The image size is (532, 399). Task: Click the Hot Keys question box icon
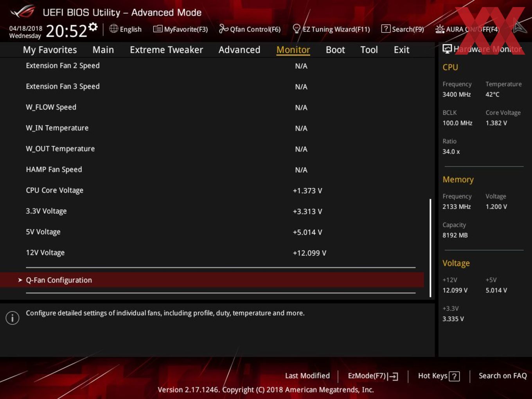454,376
